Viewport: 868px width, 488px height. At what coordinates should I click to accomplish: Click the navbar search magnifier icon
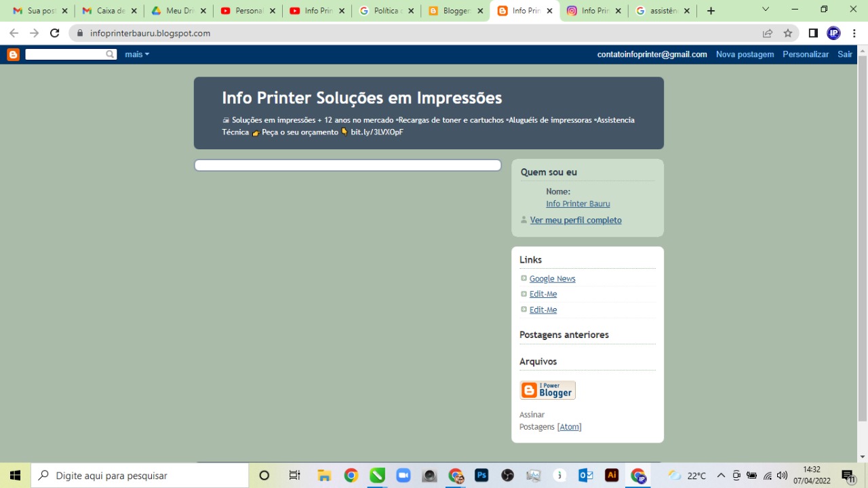111,54
